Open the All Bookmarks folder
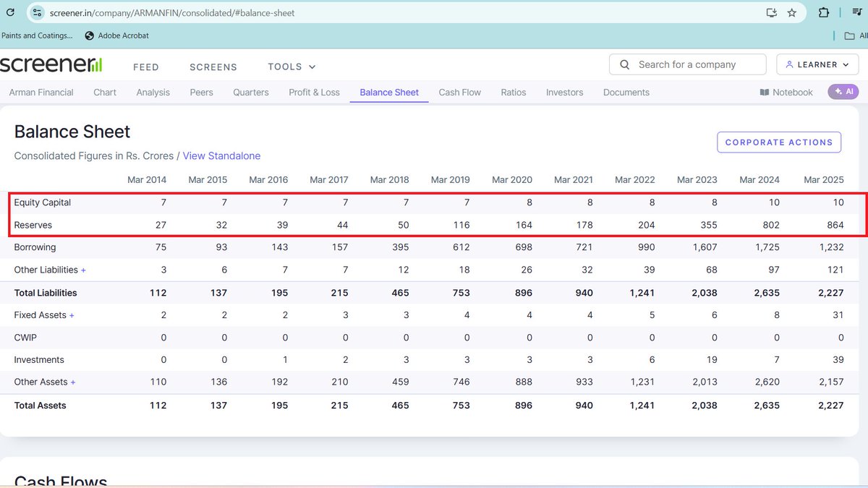This screenshot has width=868, height=488. [856, 35]
